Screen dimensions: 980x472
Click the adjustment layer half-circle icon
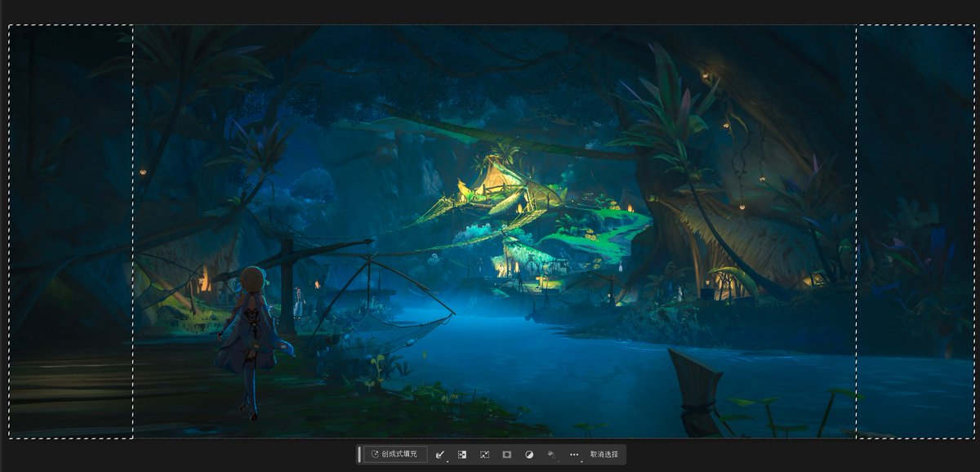coord(528,454)
